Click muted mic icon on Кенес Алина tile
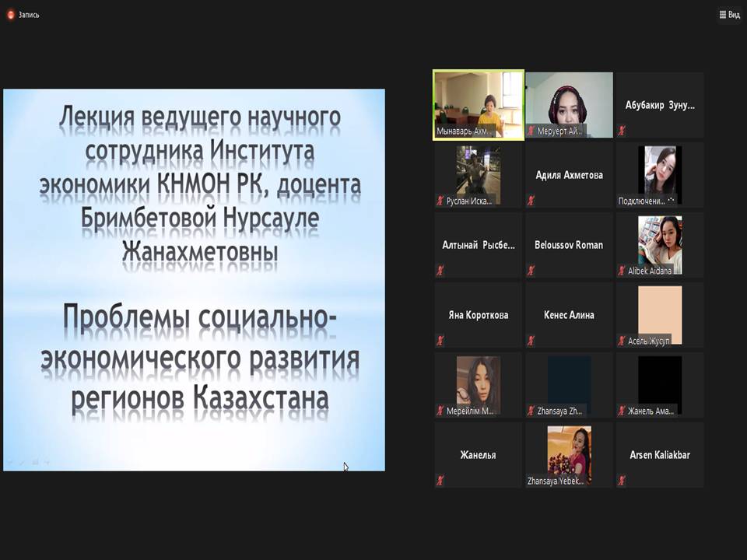Viewport: 747px width, 560px height. pyautogui.click(x=531, y=341)
